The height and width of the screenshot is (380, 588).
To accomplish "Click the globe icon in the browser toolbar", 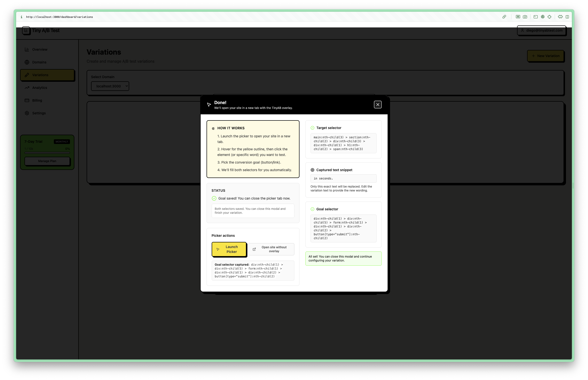I will (x=542, y=17).
